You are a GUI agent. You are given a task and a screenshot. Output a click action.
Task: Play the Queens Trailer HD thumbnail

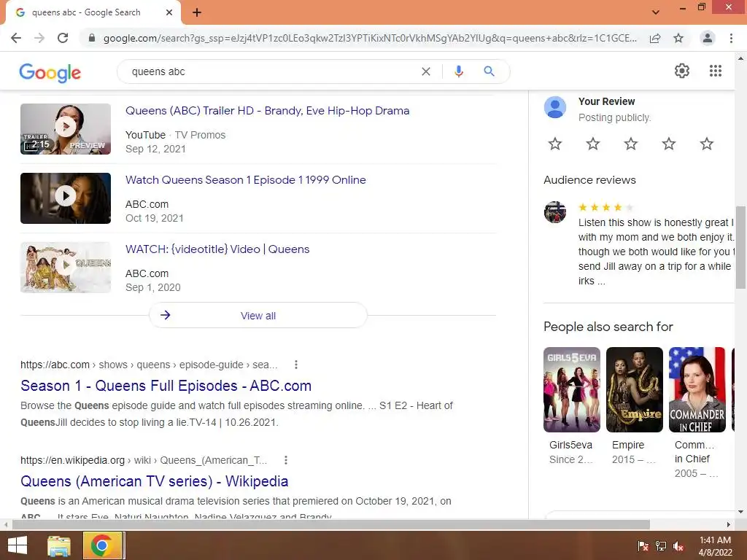pyautogui.click(x=66, y=129)
